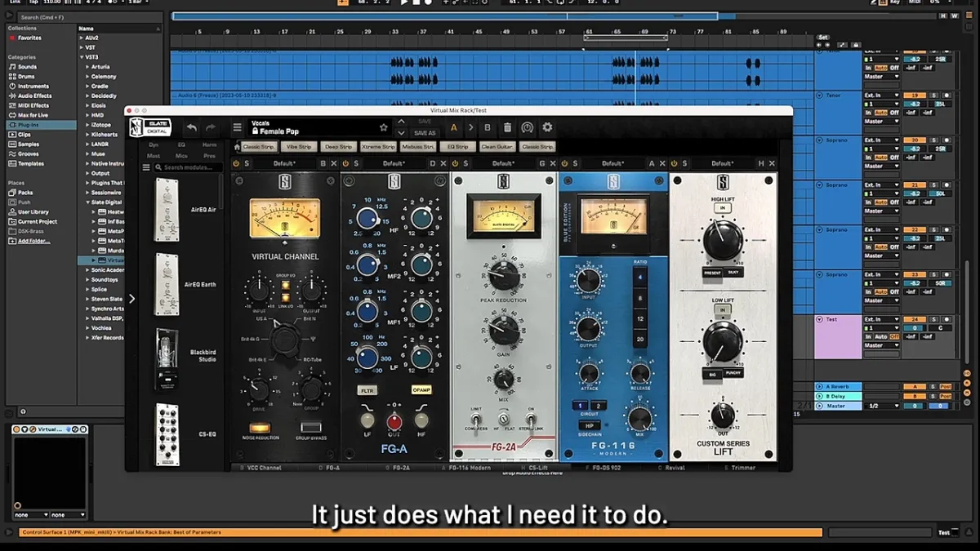The height and width of the screenshot is (551, 980).
Task: Select the Deep Strip preset tab
Action: coord(338,147)
